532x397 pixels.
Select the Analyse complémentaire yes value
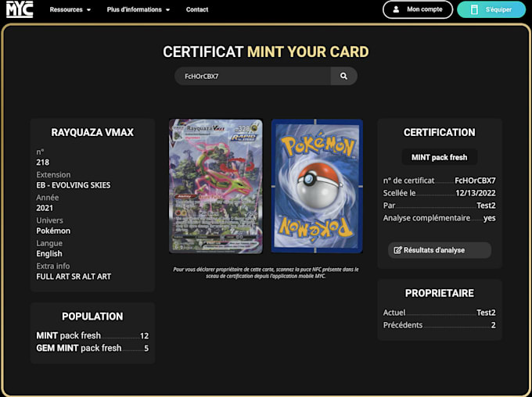point(490,218)
